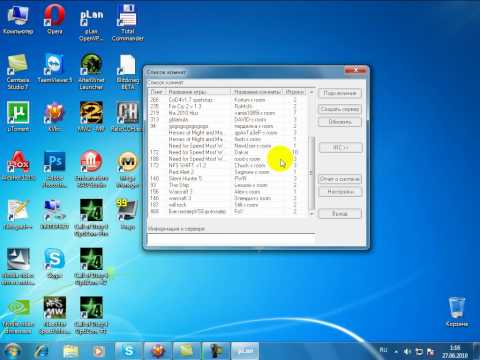
Task: Open the uTorrent desktop shortcut
Action: [18, 117]
